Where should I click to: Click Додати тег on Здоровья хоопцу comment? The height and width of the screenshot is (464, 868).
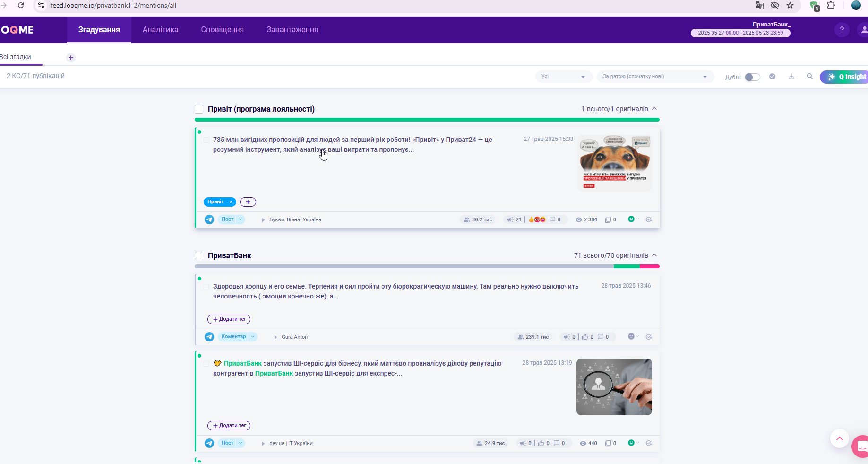[229, 319]
